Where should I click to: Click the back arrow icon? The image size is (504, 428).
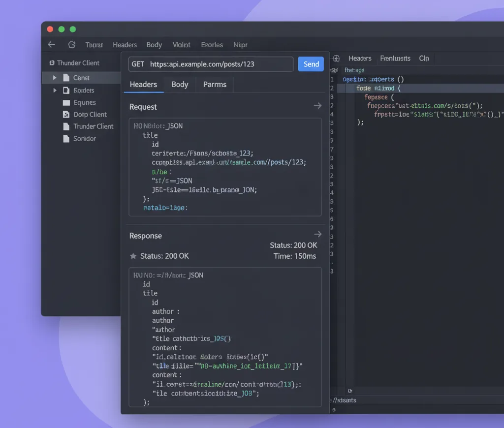pyautogui.click(x=51, y=45)
